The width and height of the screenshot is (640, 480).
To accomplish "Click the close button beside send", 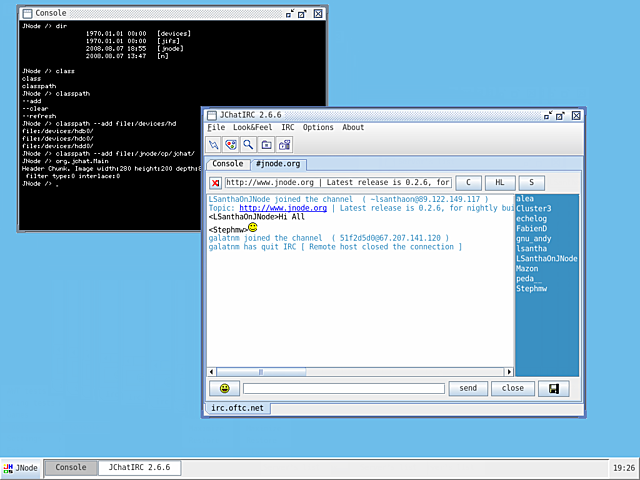I will [513, 388].
